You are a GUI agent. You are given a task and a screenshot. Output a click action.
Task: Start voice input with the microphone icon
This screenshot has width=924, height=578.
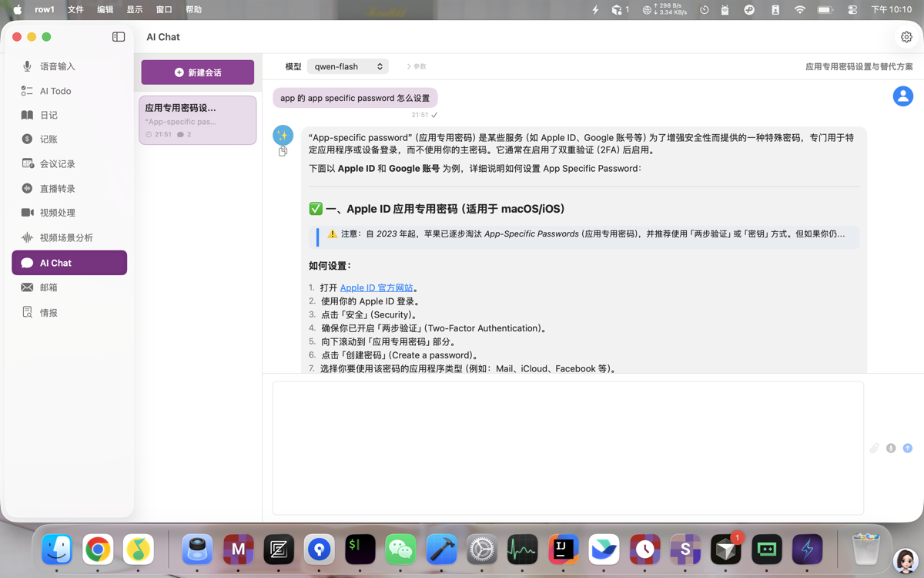[x=891, y=448]
